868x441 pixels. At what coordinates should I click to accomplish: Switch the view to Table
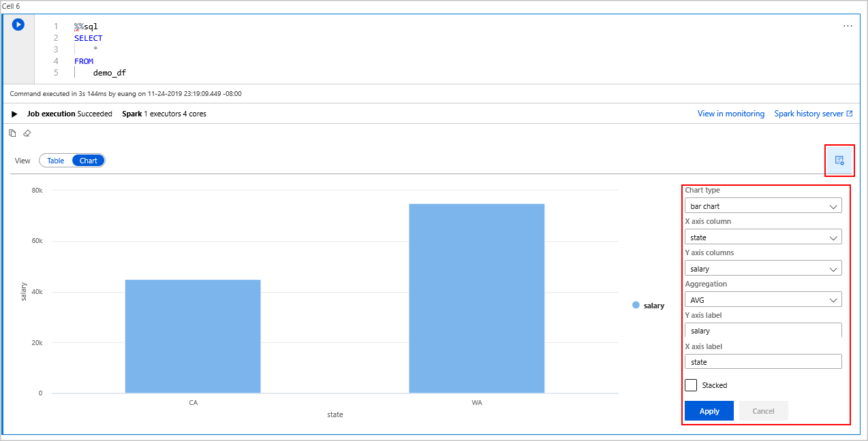(55, 160)
